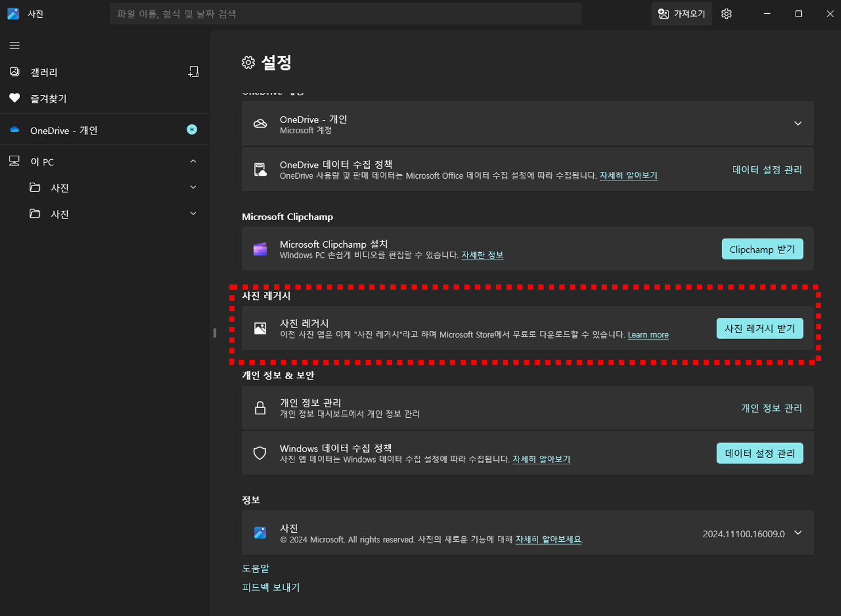The image size is (841, 616).
Task: Open the hamburger navigation menu
Action: click(15, 45)
